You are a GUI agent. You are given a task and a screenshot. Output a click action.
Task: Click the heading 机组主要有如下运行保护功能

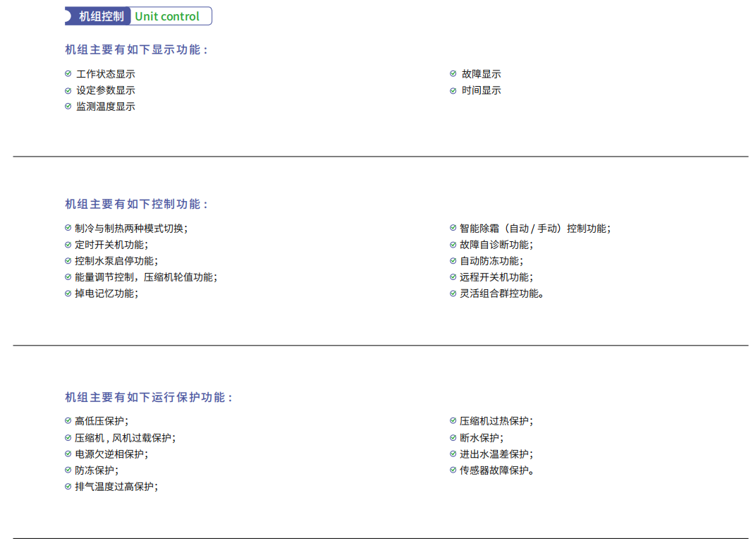coord(148,398)
